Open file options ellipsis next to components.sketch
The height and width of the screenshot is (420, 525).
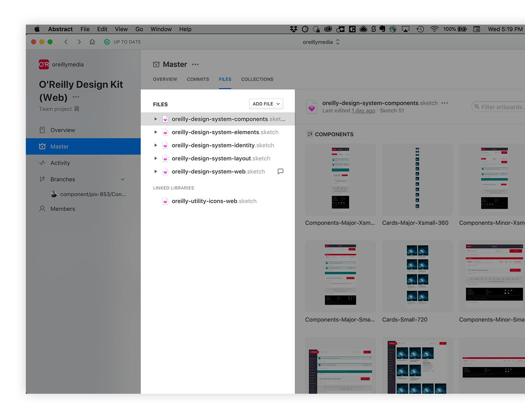[445, 103]
